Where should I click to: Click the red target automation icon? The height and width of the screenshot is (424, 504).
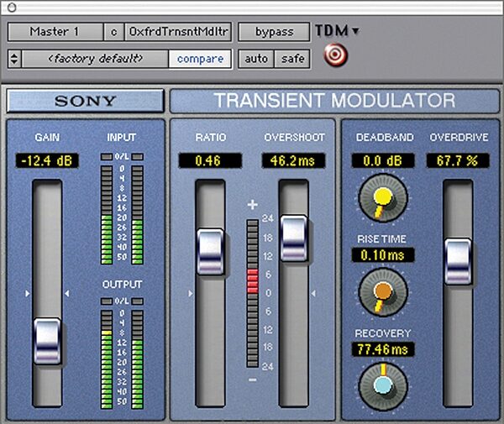(335, 55)
